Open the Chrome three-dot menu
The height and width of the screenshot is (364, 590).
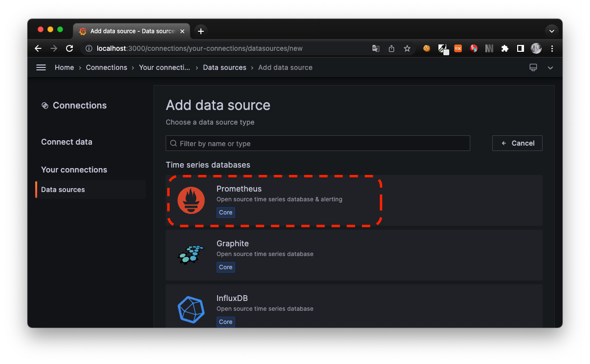pyautogui.click(x=552, y=48)
